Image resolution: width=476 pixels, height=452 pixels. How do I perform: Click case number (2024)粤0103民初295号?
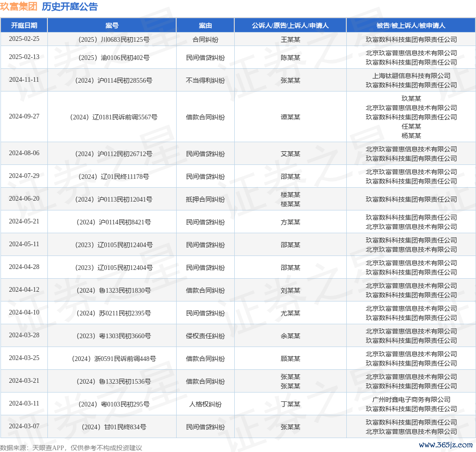[113, 404]
